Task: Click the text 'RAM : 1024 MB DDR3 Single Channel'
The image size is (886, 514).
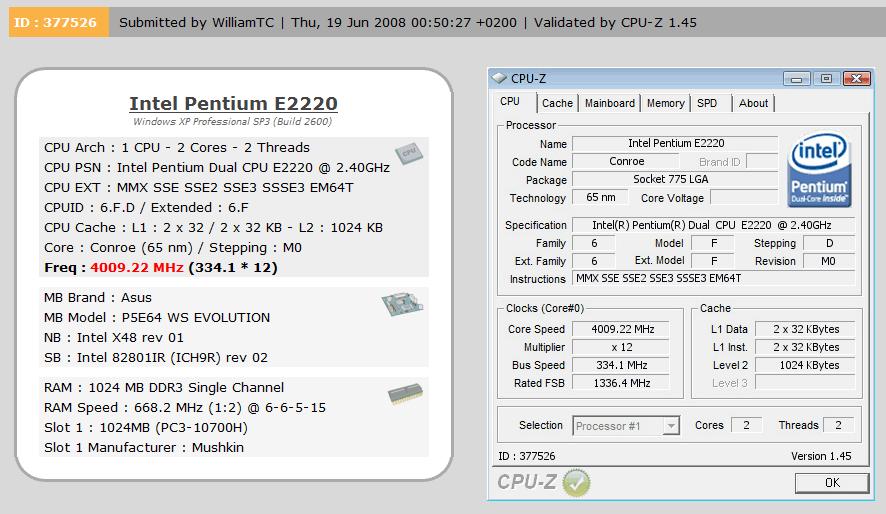Action: point(164,387)
